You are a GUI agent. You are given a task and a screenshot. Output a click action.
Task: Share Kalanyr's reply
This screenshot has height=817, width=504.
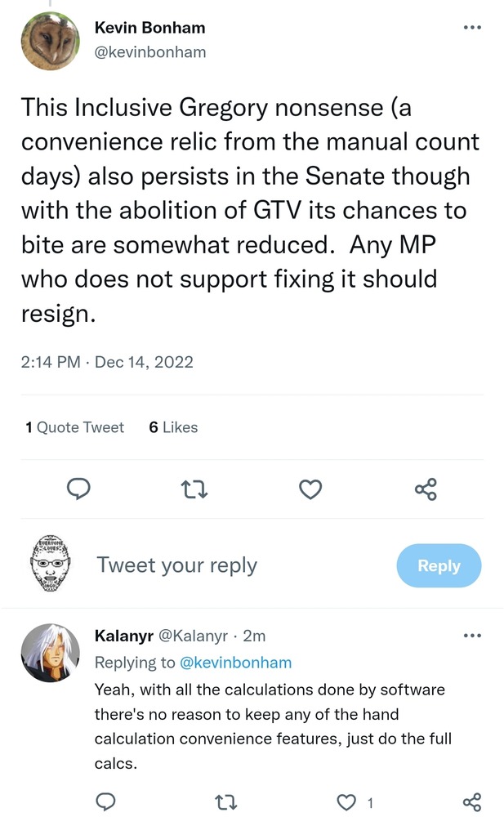(x=471, y=801)
